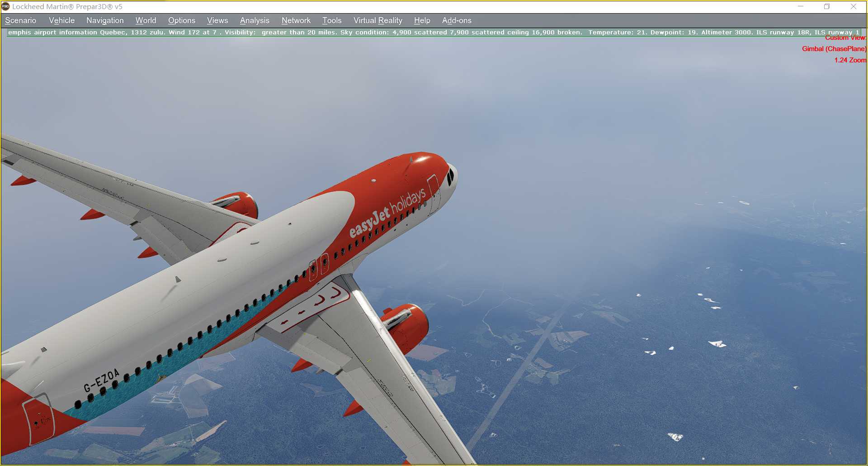This screenshot has height=466, width=868.
Task: Open the Tools menu
Action: click(x=332, y=20)
